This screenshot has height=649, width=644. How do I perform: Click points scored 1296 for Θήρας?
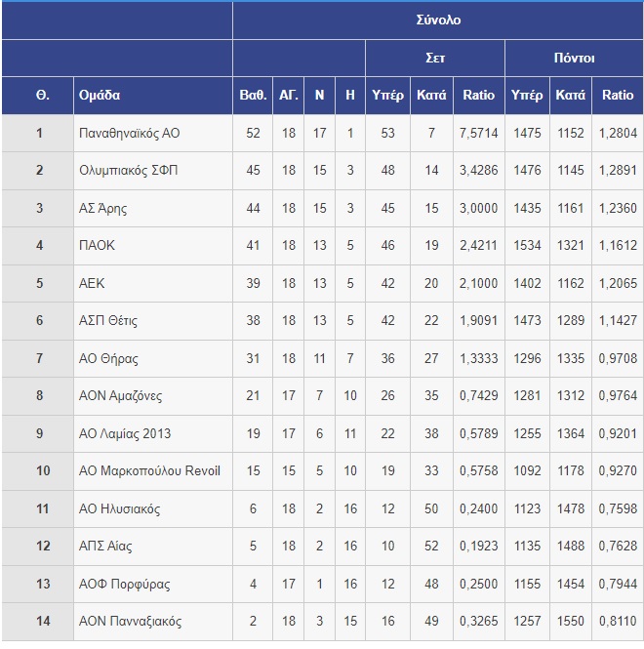tap(527, 358)
